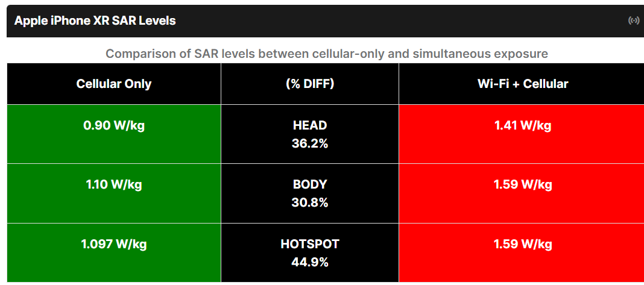Select the (% DIFF) column header
Viewport: 644px width, 285px height.
310,84
